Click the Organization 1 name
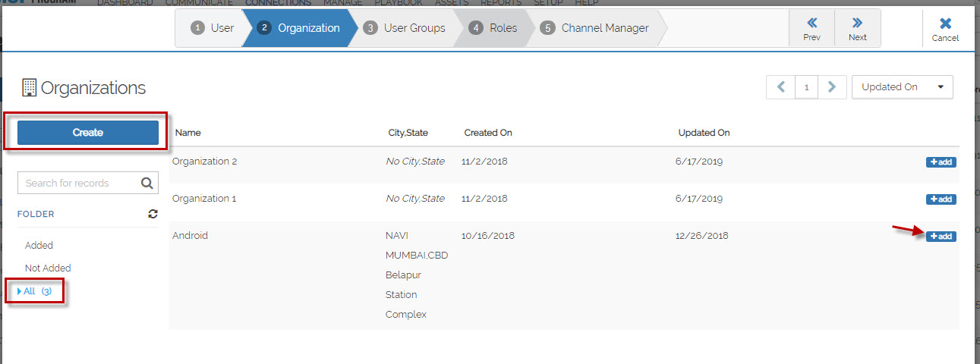 [204, 198]
